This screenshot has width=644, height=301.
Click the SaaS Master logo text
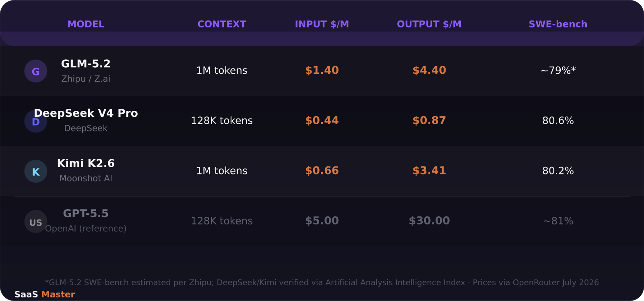45,295
